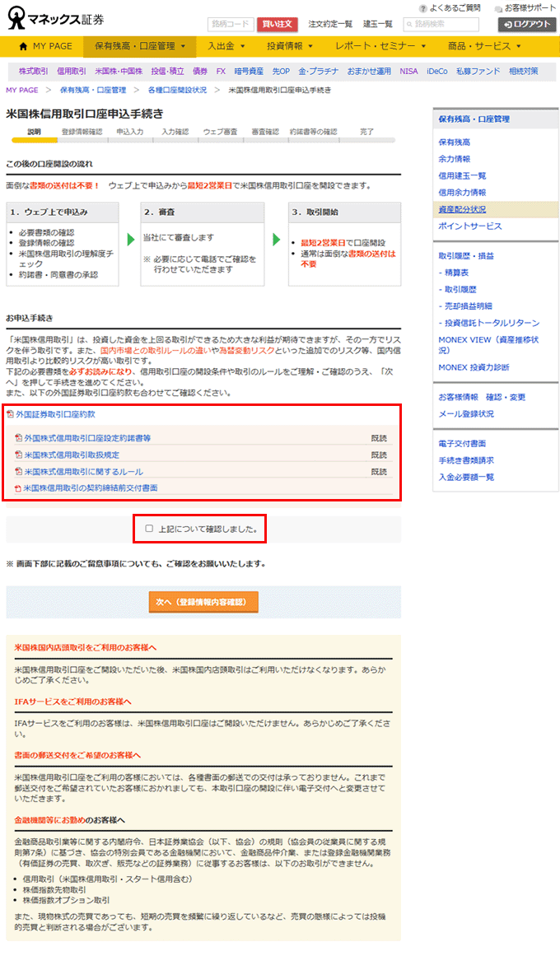The height and width of the screenshot is (956, 560).
Task: Open 米国株式信用取引に関するルール document link
Action: pos(83,472)
